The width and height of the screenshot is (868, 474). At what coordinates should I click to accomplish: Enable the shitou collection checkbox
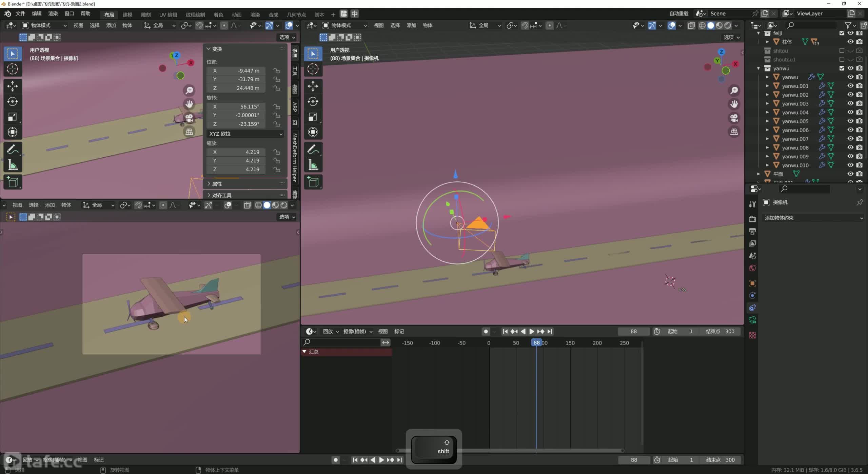coord(842,51)
